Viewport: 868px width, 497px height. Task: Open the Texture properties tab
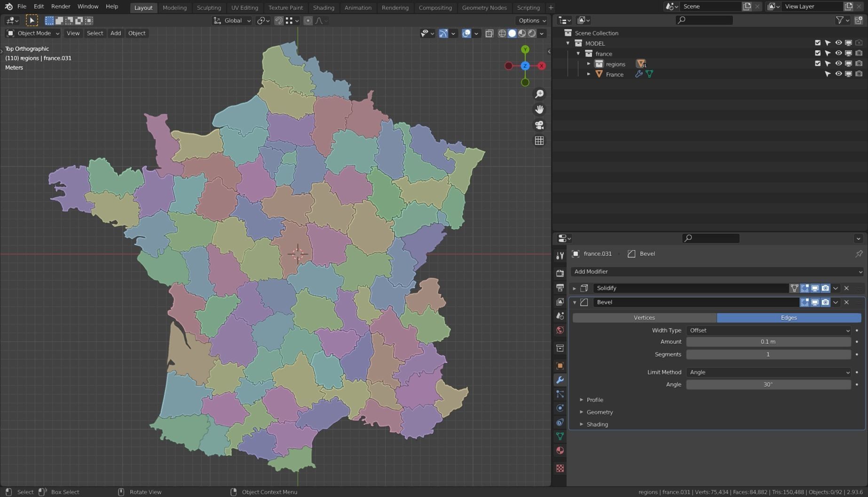[560, 468]
